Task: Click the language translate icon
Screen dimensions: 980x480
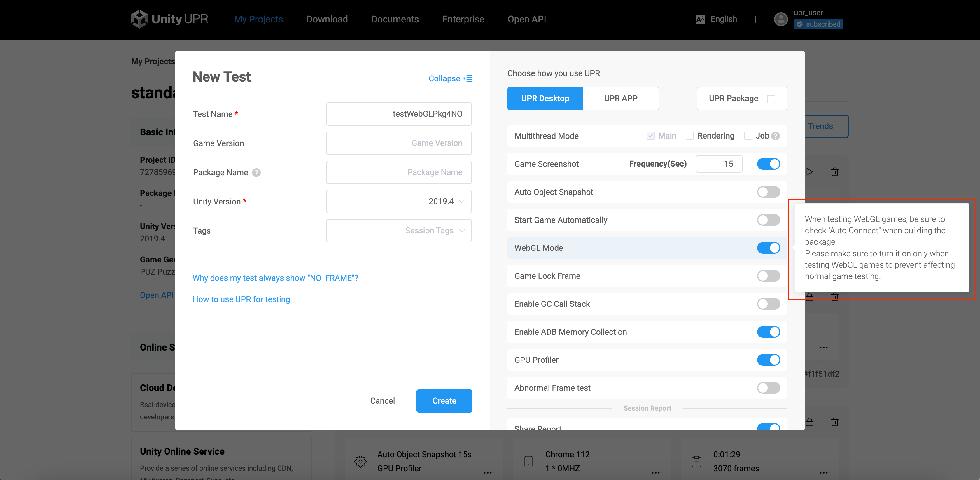Action: coord(700,19)
